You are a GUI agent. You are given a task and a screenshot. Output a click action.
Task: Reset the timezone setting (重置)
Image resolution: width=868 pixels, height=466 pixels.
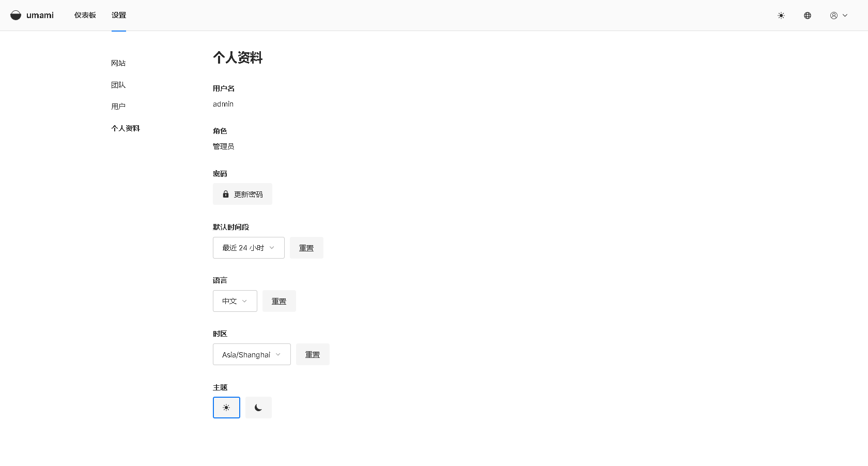point(313,354)
